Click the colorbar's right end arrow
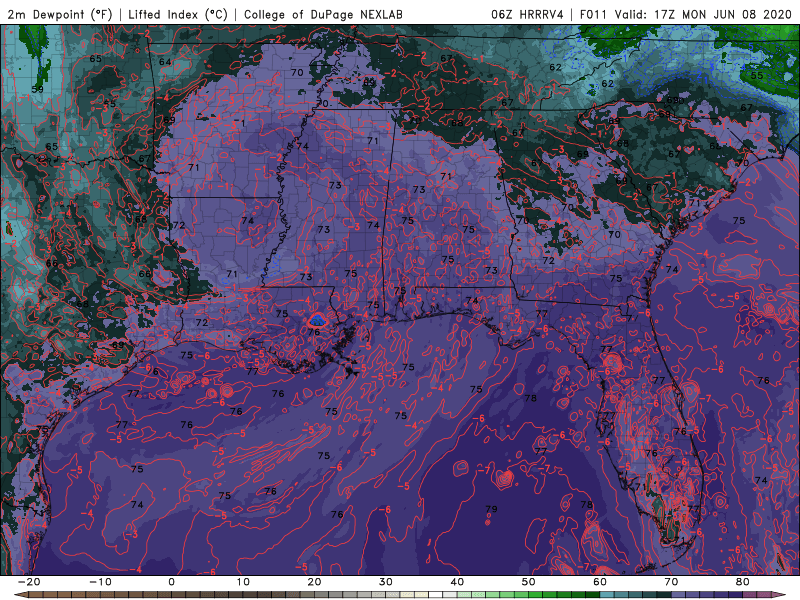This screenshot has height=600, width=800. 779,595
